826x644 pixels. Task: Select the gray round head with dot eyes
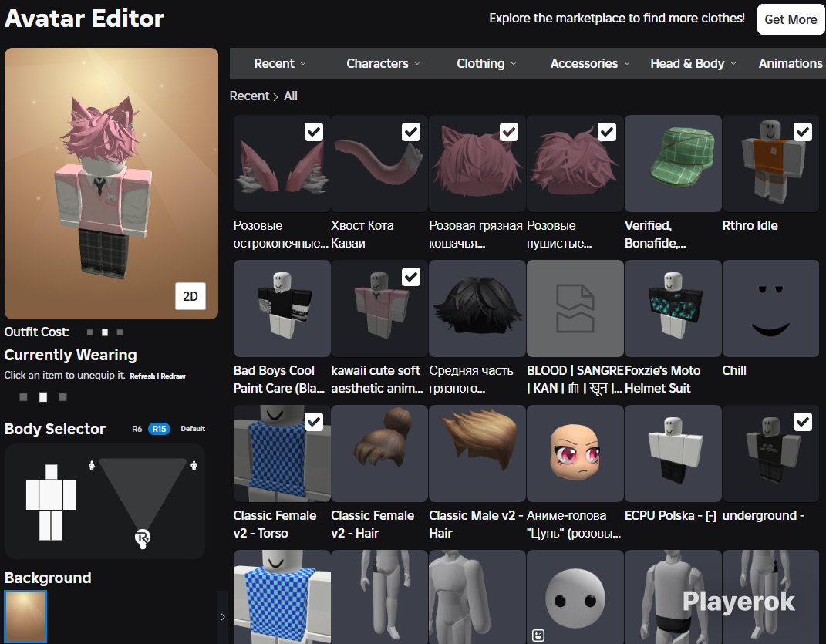(575, 597)
